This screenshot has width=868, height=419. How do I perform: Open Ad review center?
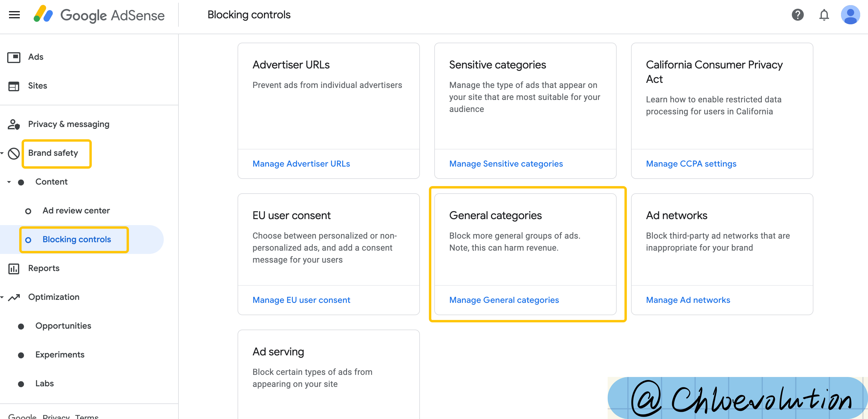[76, 211]
